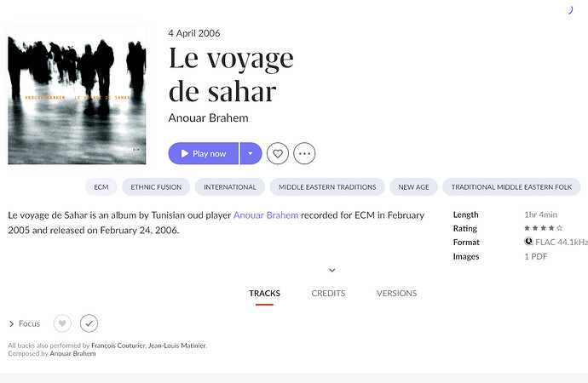This screenshot has width=588, height=383.
Task: Toggle the favorites heart filter near Focus
Action: [62, 323]
